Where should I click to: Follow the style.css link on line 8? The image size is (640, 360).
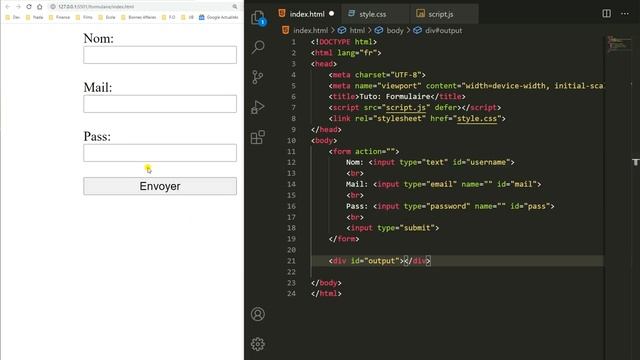[477, 118]
